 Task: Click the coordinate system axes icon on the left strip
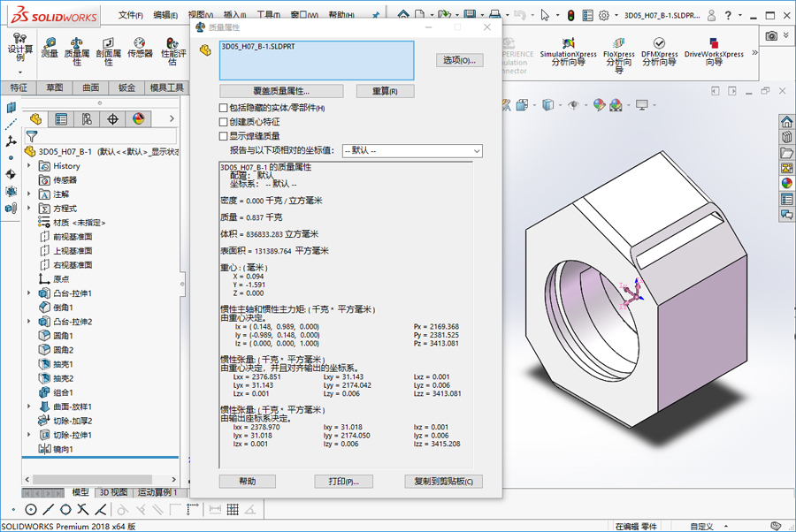pyautogui.click(x=11, y=141)
